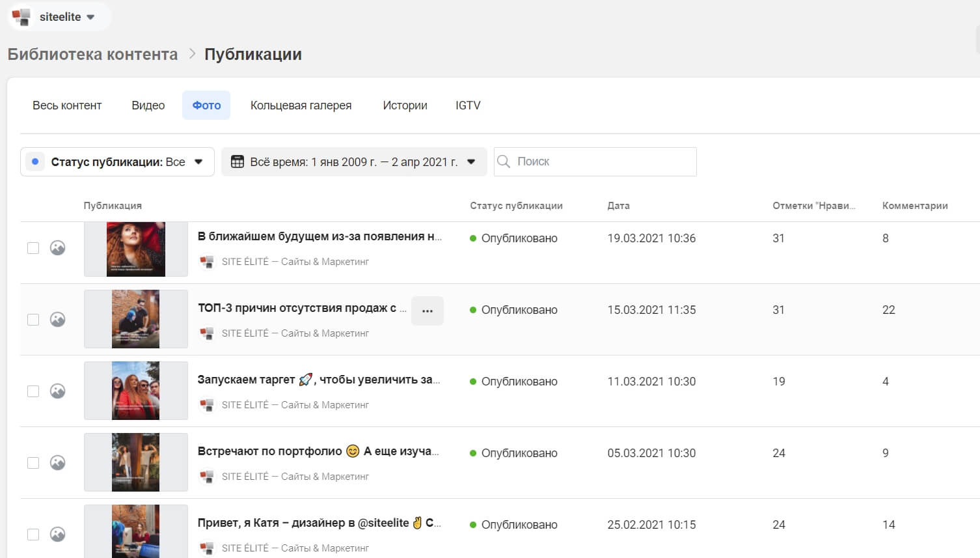Switch to the IGTV tab
This screenshot has height=558, width=980.
click(468, 105)
